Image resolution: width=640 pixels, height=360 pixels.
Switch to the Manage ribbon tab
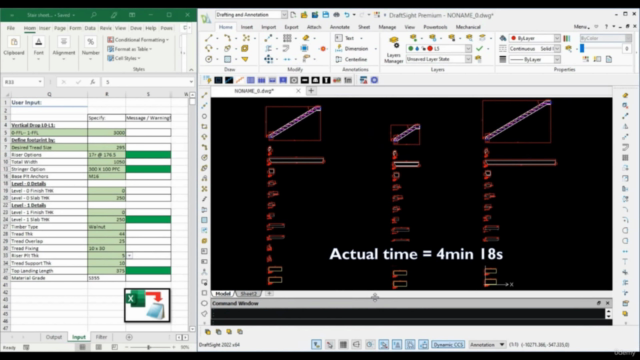coord(387,27)
